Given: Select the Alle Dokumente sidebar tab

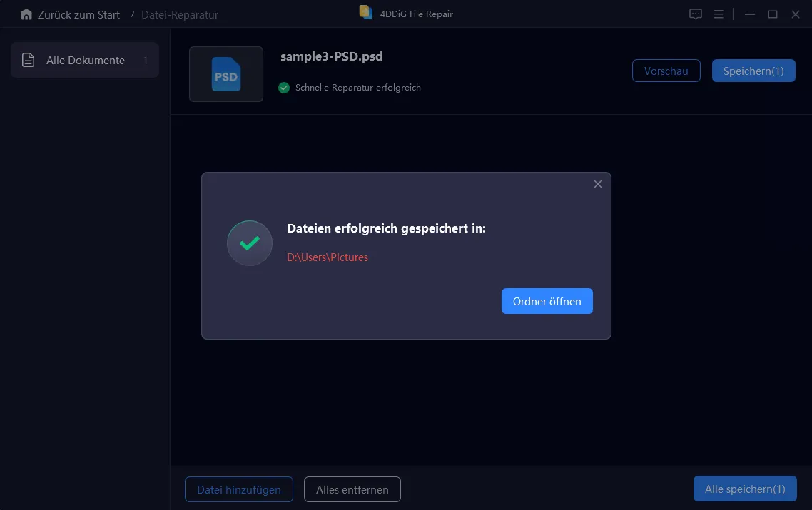Looking at the screenshot, I should point(85,61).
